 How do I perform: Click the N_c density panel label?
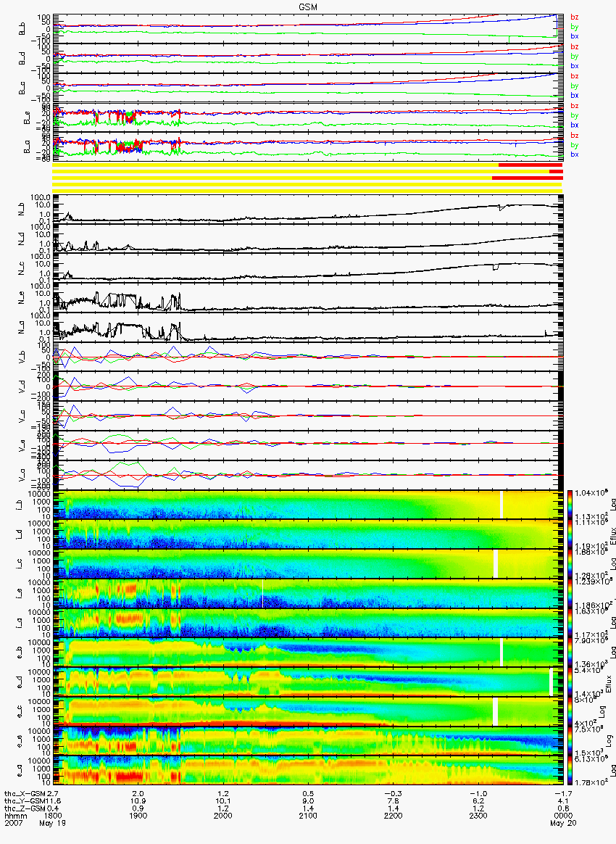click(x=22, y=267)
